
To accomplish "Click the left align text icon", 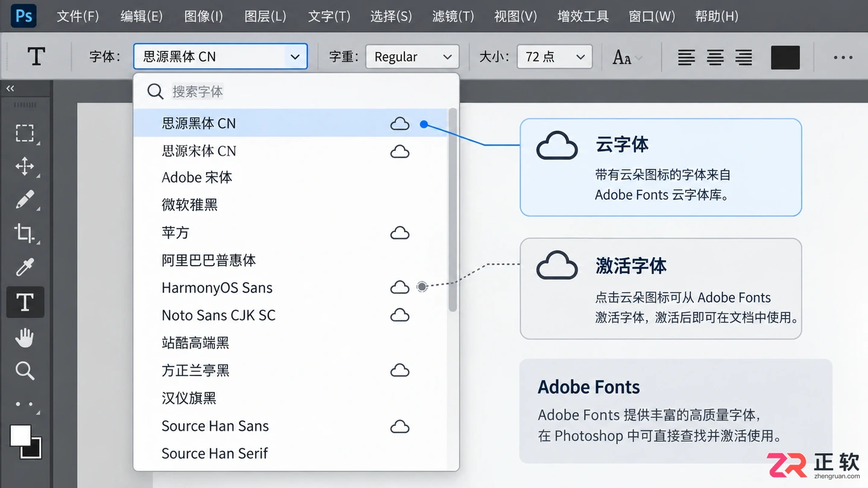I will click(686, 57).
